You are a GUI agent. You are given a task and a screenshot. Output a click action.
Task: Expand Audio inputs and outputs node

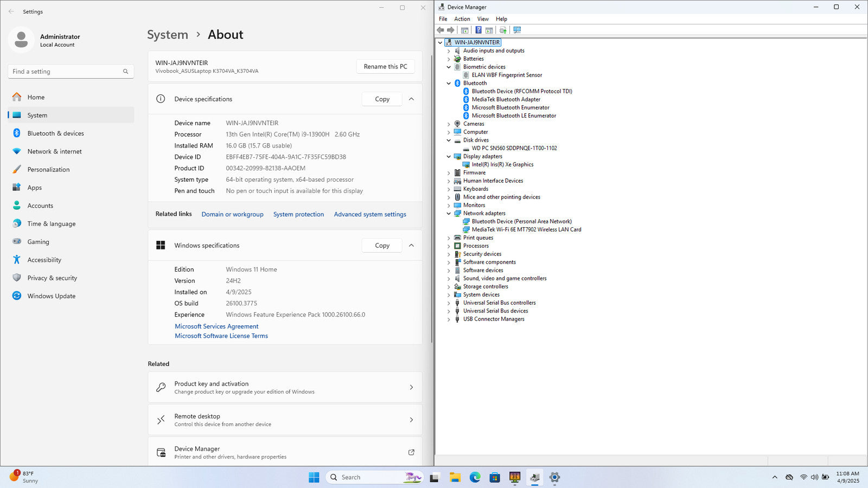coord(449,51)
